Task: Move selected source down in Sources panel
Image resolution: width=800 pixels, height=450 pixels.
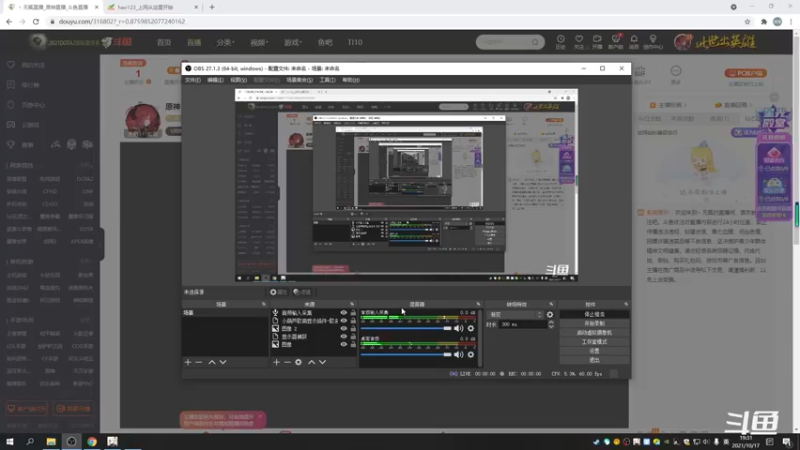Action: coord(322,362)
